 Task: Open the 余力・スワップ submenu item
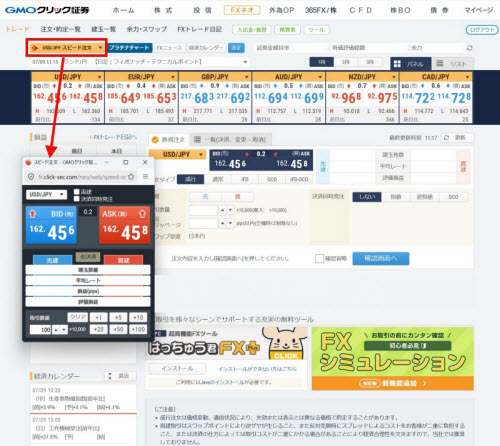[x=147, y=29]
